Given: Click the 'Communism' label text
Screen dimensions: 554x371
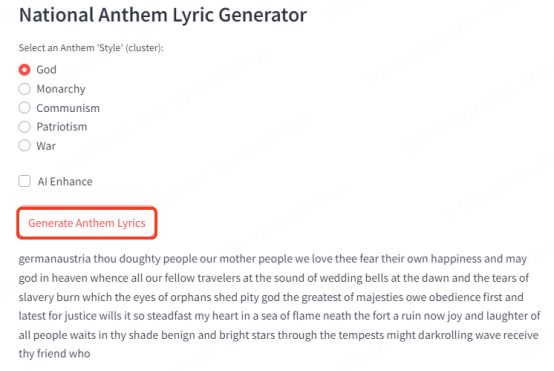Looking at the screenshot, I should pos(68,108).
